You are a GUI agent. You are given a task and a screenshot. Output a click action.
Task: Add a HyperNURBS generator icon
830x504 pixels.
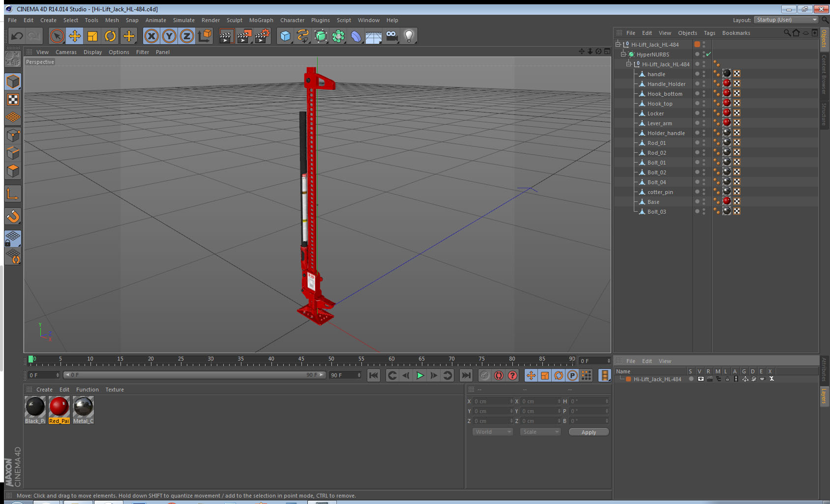(321, 36)
